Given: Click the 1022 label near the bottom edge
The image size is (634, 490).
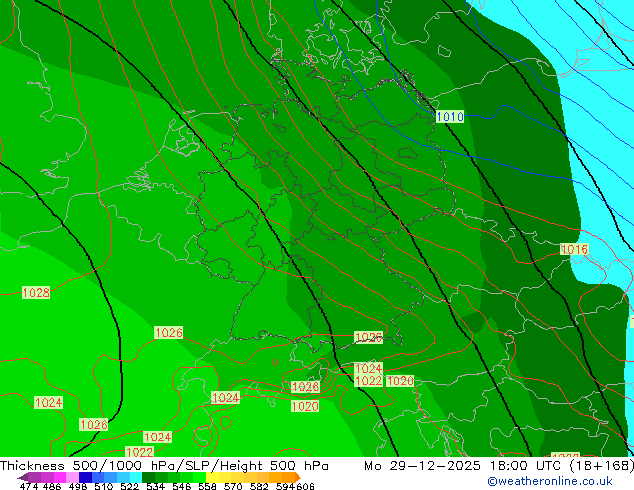Looking at the screenshot, I should [139, 452].
